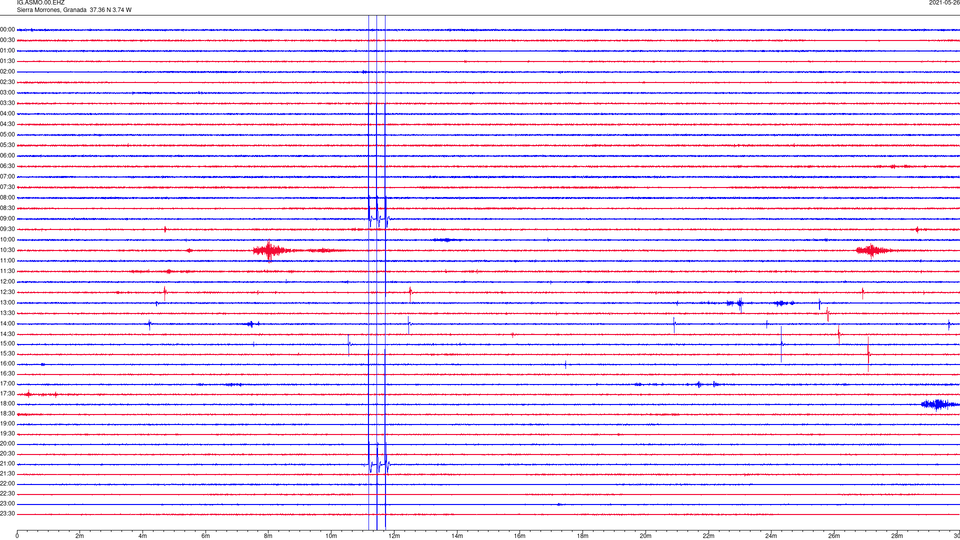Select the 09:30 trace time label
Image resolution: width=960 pixels, height=540 pixels.
click(7, 229)
